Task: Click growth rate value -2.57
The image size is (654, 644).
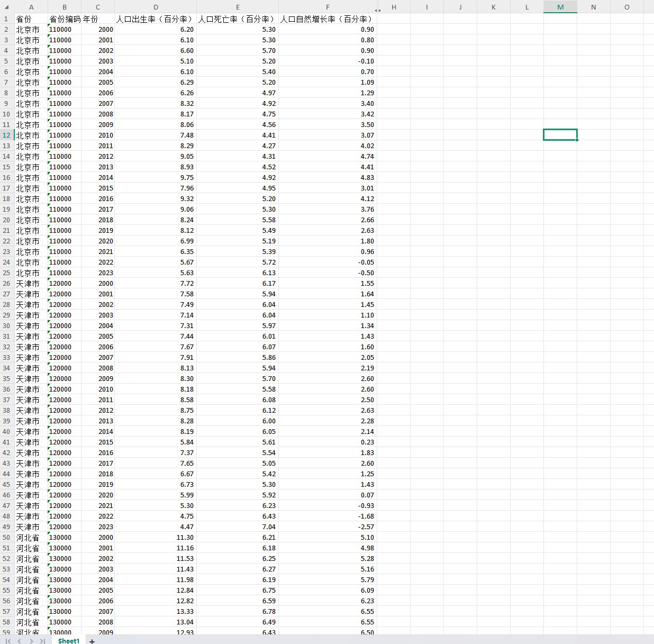Action: click(x=328, y=527)
